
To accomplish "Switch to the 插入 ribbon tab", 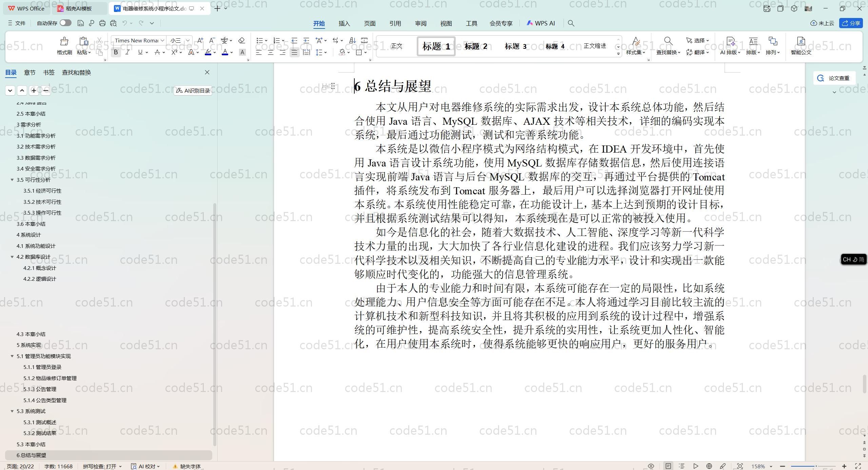I will coord(344,23).
